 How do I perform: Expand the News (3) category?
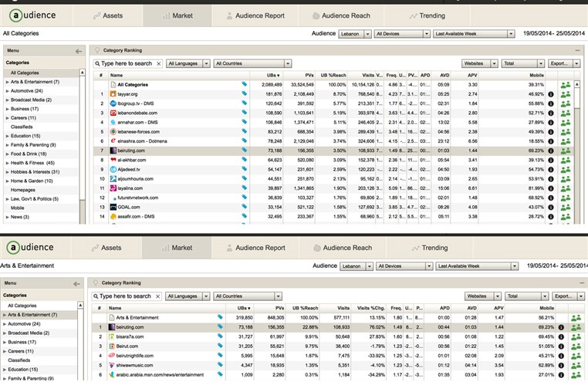(7, 217)
